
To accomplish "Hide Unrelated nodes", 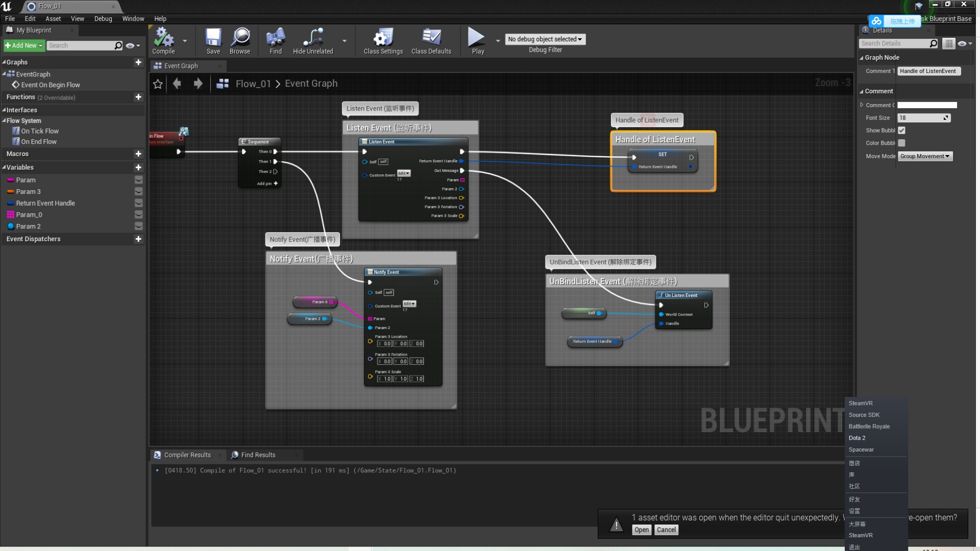I will click(x=312, y=41).
